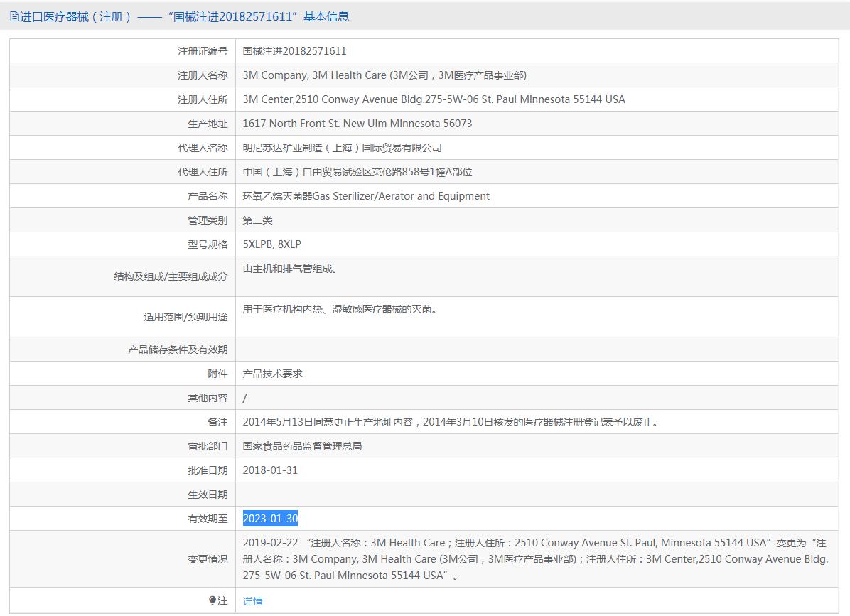This screenshot has width=850, height=616.
Task: Click the highlighted date 2023-01-30
Action: point(270,519)
